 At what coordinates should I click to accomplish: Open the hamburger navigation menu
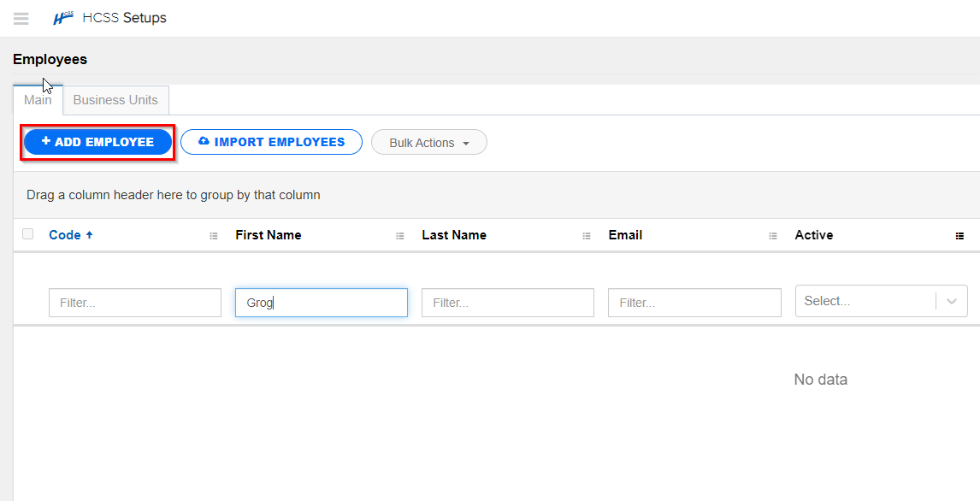[21, 18]
